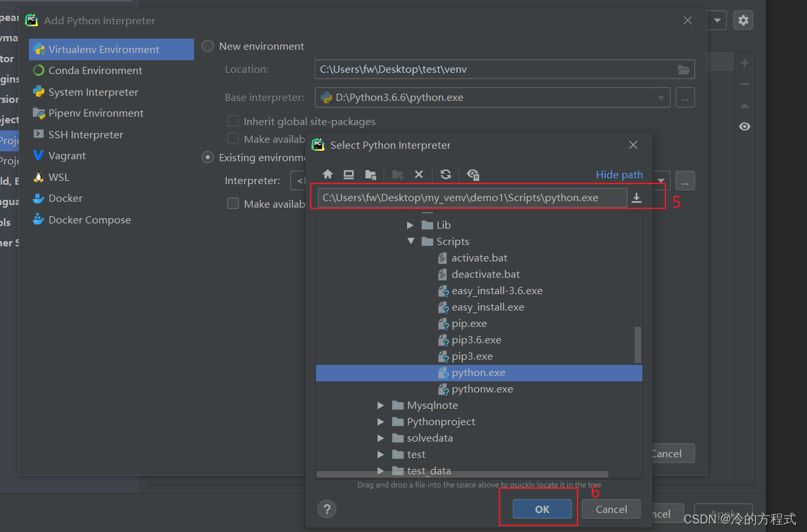Open project interpreter dropdown beside gear

(718, 20)
